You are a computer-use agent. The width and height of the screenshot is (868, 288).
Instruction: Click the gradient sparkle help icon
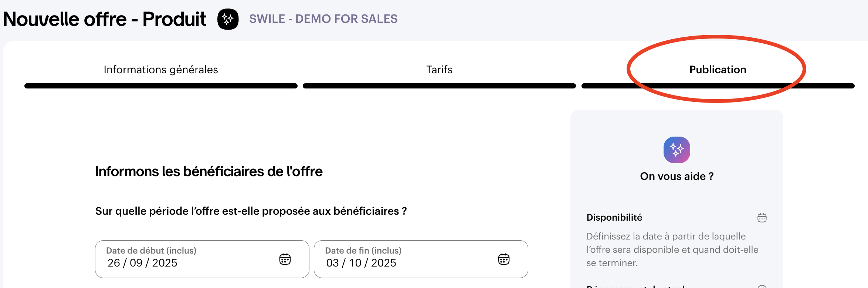click(x=677, y=150)
